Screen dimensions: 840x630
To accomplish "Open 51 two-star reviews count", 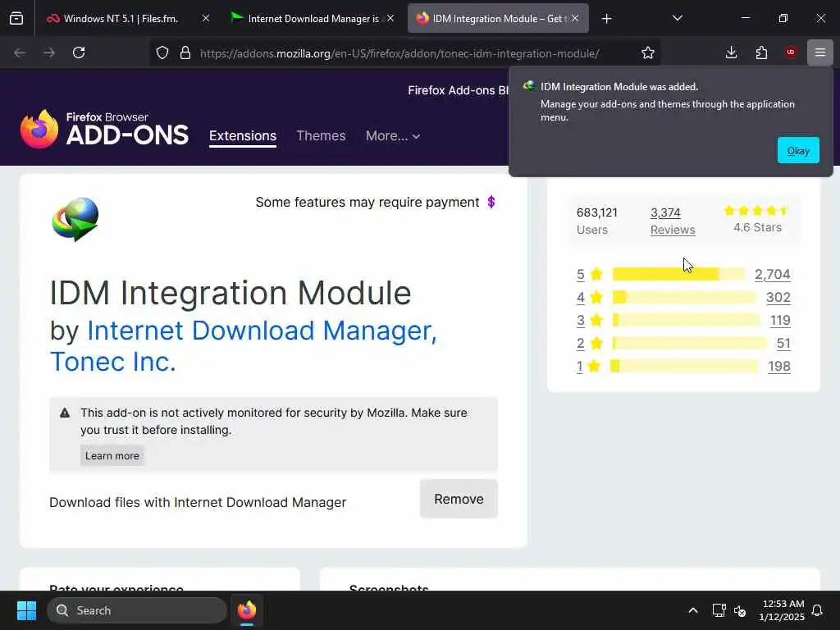I will pyautogui.click(x=783, y=344).
